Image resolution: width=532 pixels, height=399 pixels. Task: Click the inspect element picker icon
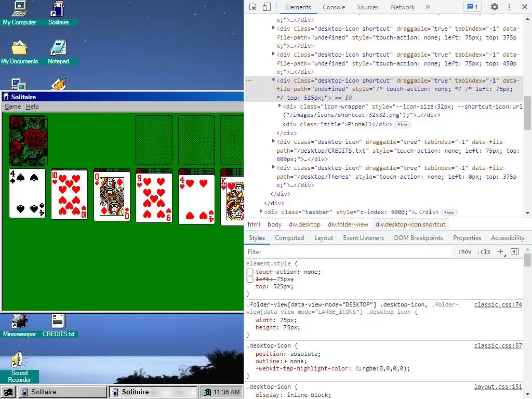point(253,7)
